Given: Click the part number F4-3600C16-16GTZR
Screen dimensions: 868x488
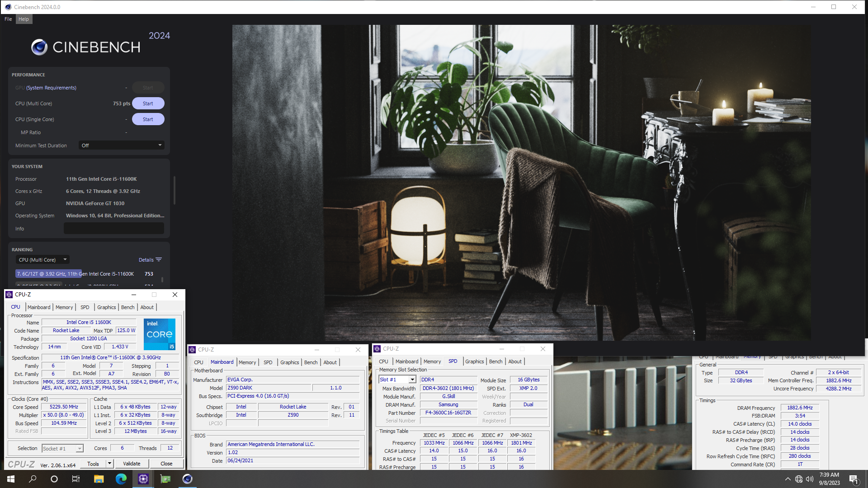Looking at the screenshot, I should [448, 413].
